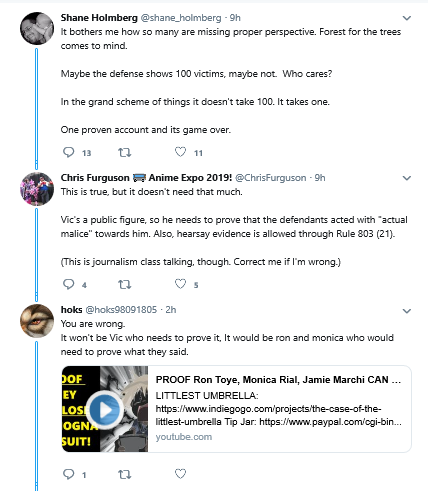Open the PROOF Ron Toye video card title

coord(278,380)
